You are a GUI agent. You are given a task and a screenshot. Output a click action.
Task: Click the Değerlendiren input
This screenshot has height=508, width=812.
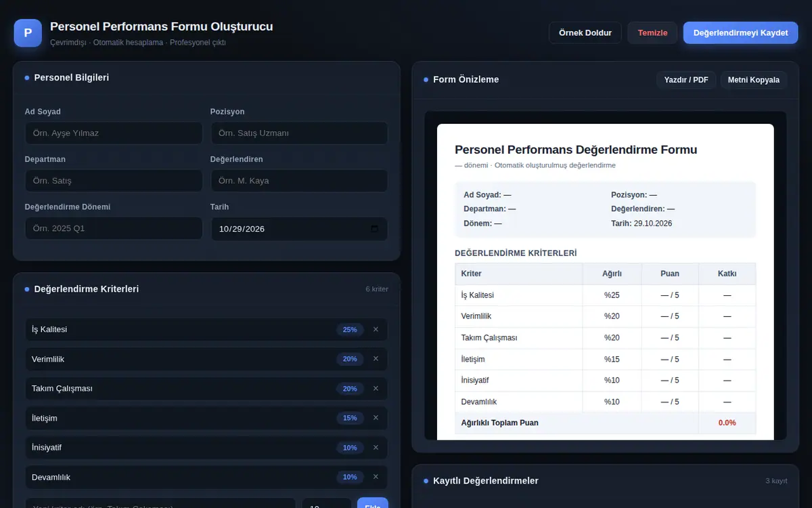299,181
